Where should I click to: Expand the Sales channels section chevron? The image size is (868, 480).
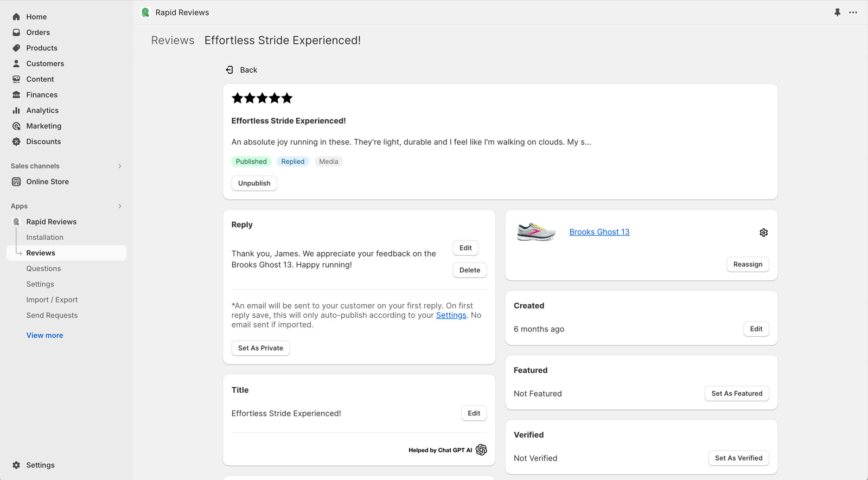coord(120,166)
